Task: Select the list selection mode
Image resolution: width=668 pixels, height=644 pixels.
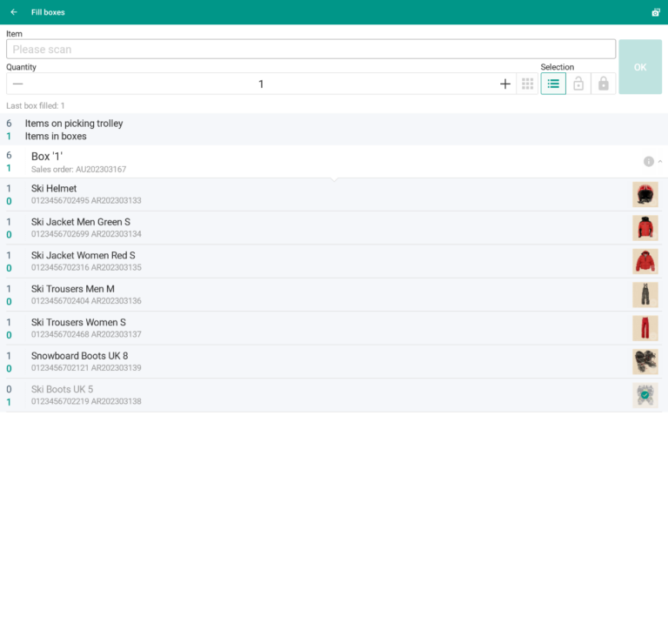Action: pos(553,84)
